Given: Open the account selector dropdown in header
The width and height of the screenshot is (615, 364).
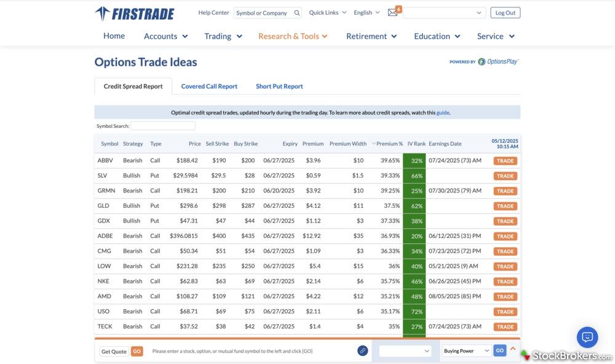Looking at the screenshot, I should coord(443,13).
